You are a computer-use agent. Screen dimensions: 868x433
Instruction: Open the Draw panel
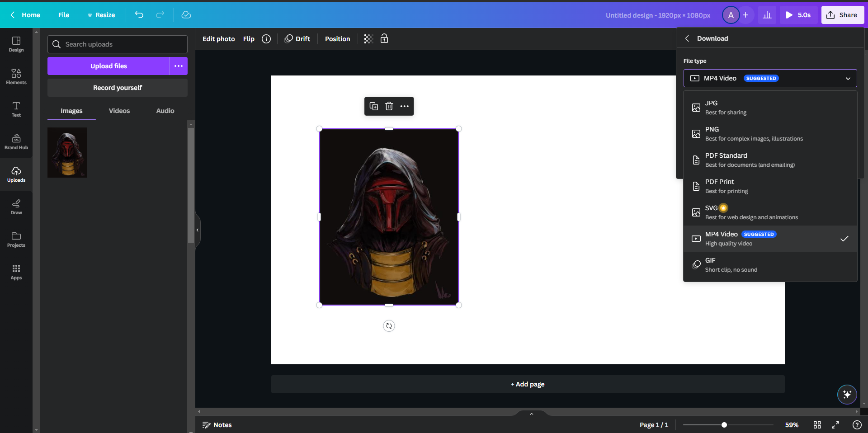16,207
